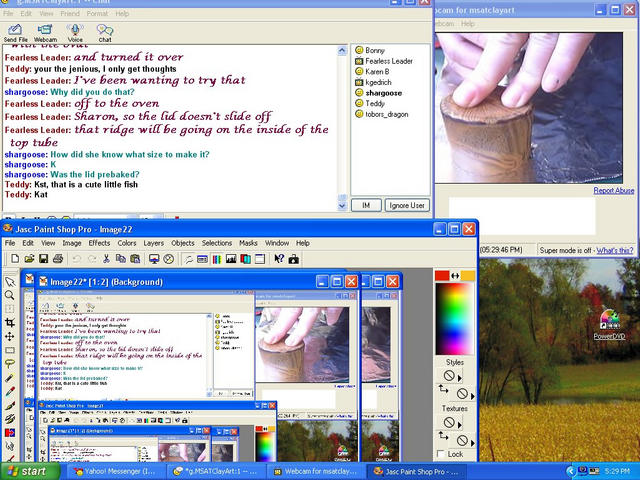Click the Webcam icon in chat toolbar
The width and height of the screenshot is (640, 480).
click(x=45, y=33)
